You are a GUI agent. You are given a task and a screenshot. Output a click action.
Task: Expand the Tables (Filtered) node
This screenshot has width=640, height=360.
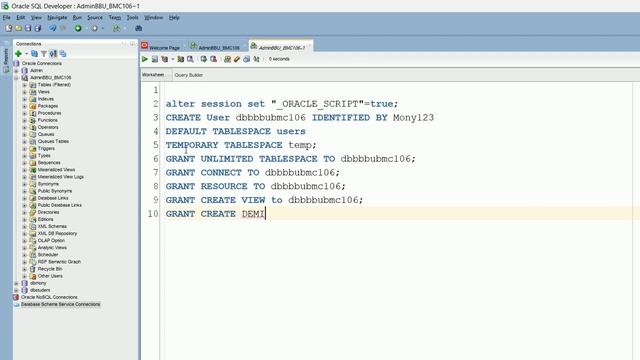[24, 85]
